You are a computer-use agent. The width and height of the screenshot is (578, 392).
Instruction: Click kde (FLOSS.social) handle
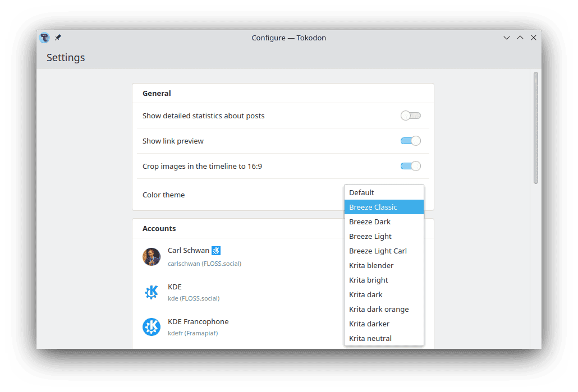point(194,298)
